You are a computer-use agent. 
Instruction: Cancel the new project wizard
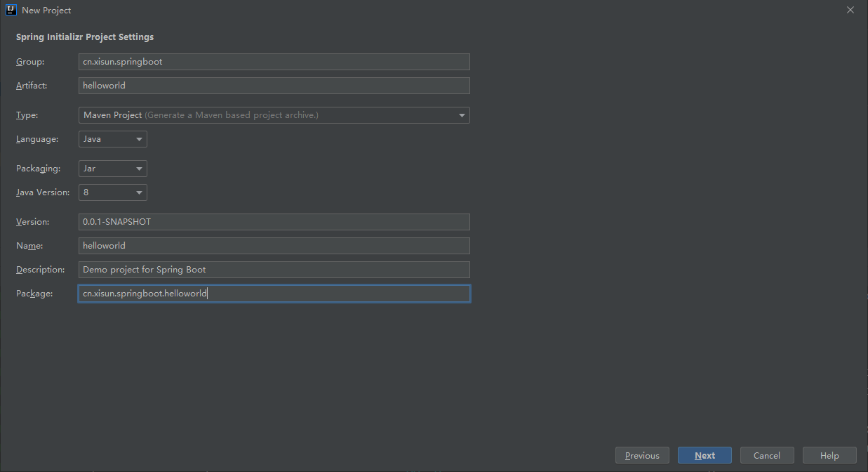pos(766,456)
